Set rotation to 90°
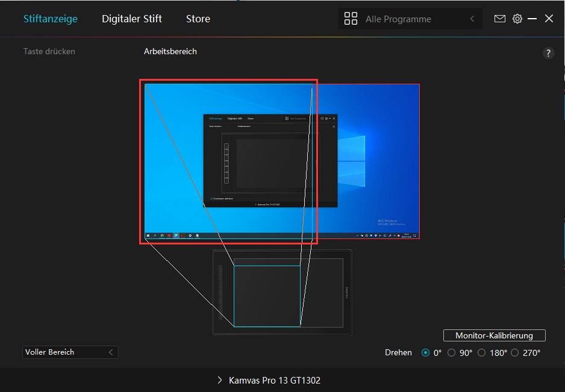 pyautogui.click(x=452, y=353)
